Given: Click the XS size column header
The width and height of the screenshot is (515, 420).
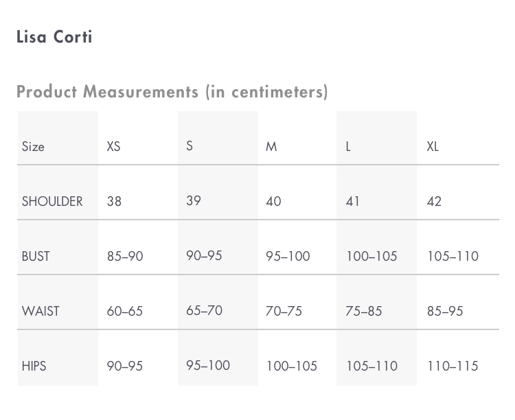Looking at the screenshot, I should point(113,146).
